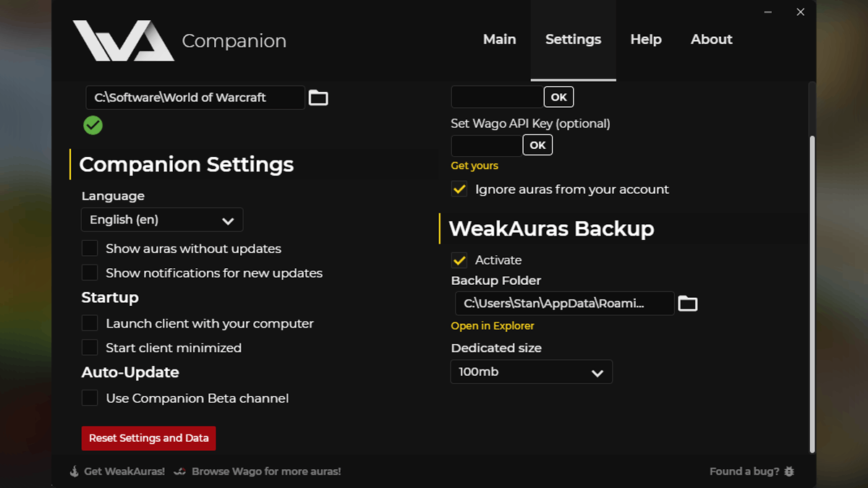Browse folder icon for Backup Folder
This screenshot has height=488, width=868.
point(687,304)
